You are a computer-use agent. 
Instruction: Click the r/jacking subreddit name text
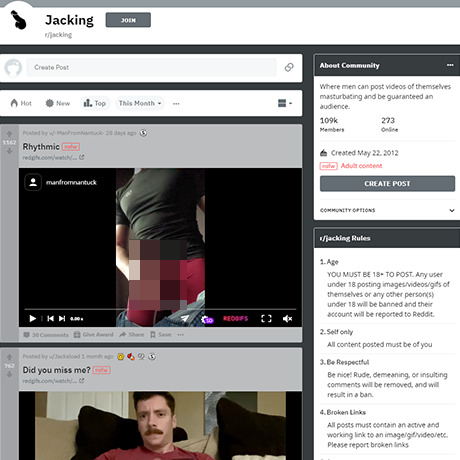click(58, 35)
